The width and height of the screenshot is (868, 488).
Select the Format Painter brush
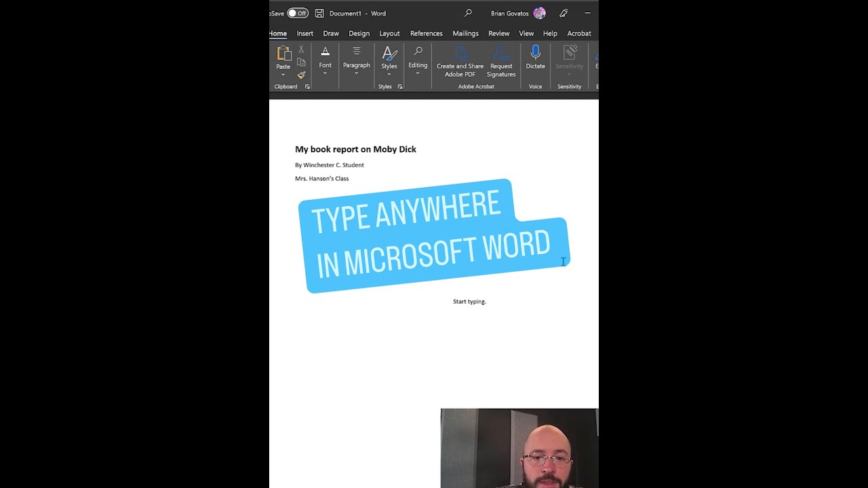coord(301,75)
